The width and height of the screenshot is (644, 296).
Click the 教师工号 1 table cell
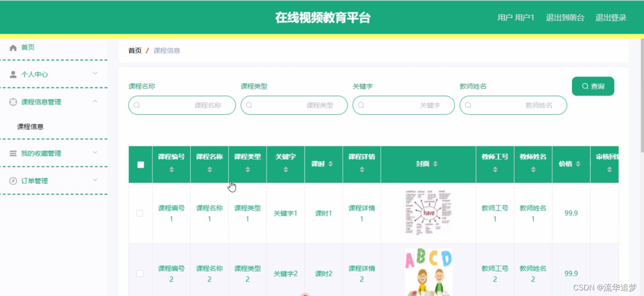click(x=495, y=213)
